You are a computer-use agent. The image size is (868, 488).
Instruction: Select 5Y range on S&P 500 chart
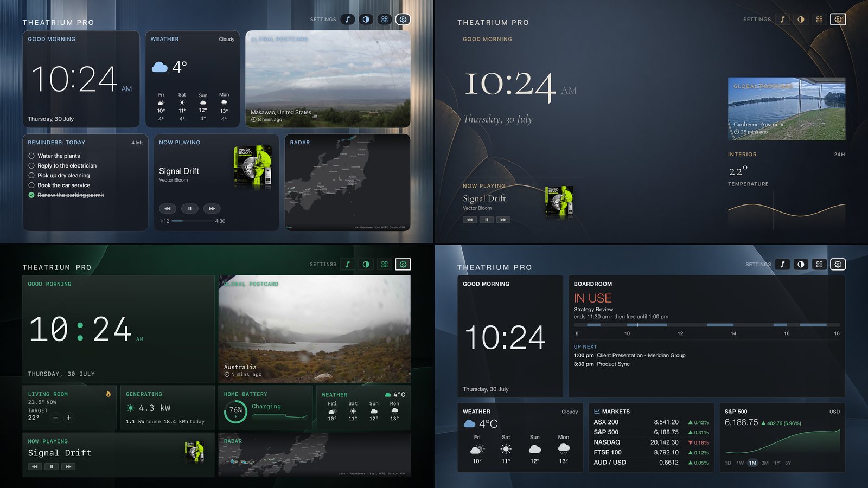pyautogui.click(x=788, y=463)
